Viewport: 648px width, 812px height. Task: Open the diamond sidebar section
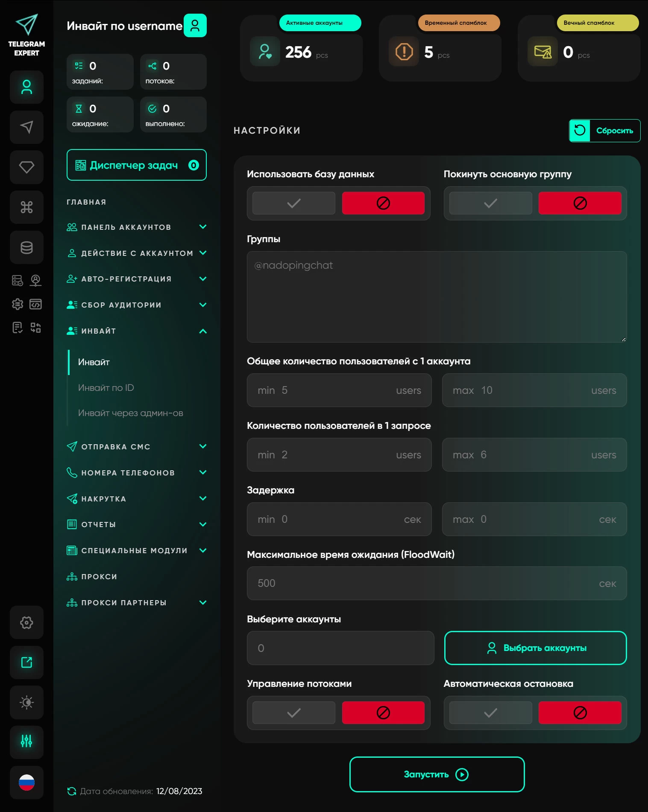pyautogui.click(x=26, y=167)
